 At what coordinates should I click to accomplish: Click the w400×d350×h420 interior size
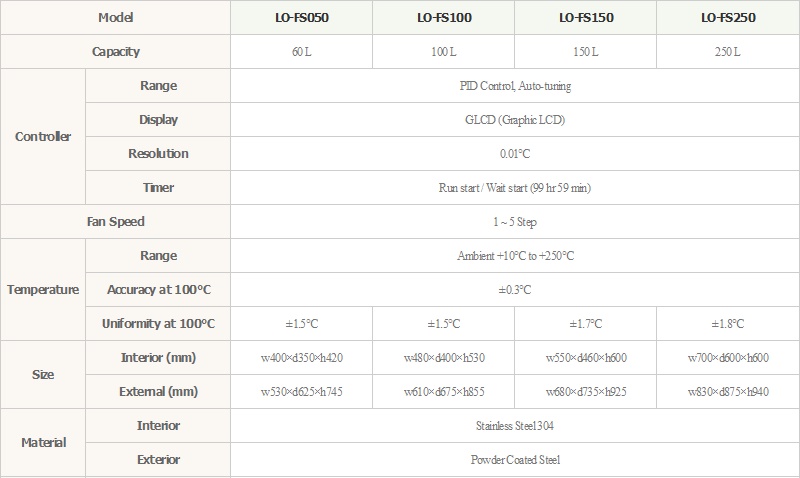[301, 358]
